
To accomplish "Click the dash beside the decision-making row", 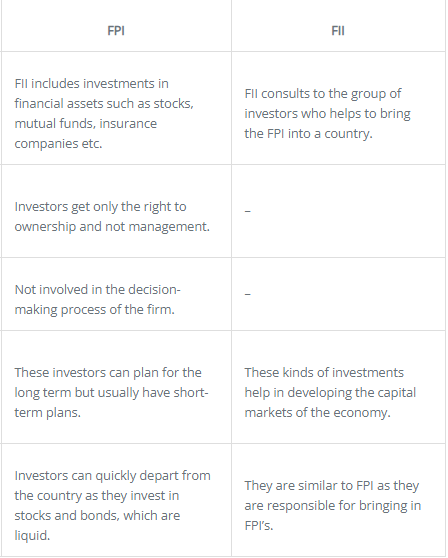I will (x=248, y=294).
